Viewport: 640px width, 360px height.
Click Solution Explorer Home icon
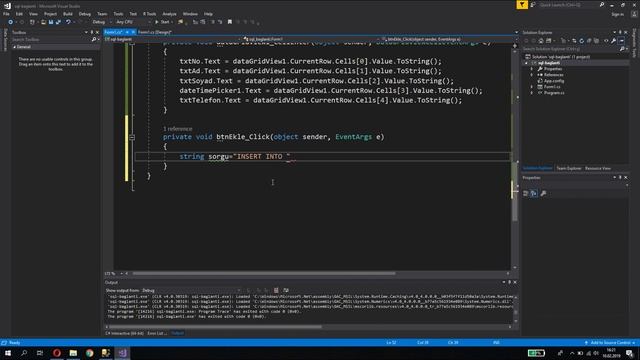[541, 41]
